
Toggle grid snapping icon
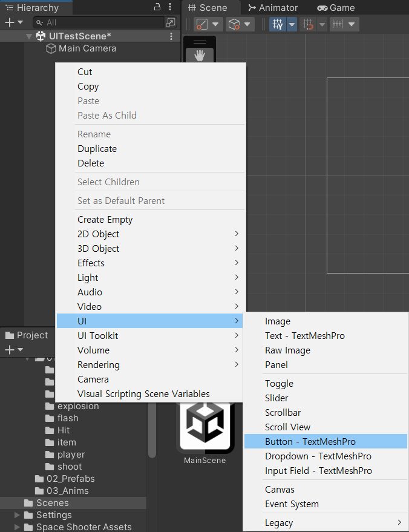[x=308, y=24]
